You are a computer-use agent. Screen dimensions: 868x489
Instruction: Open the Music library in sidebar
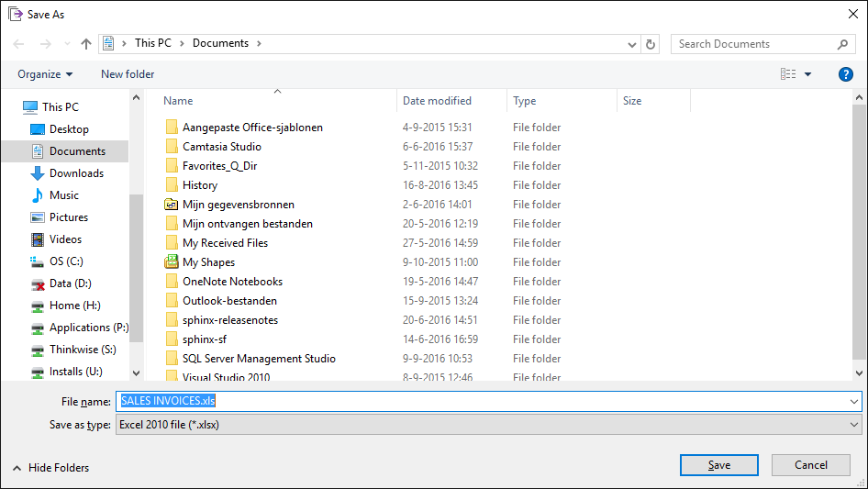[63, 195]
